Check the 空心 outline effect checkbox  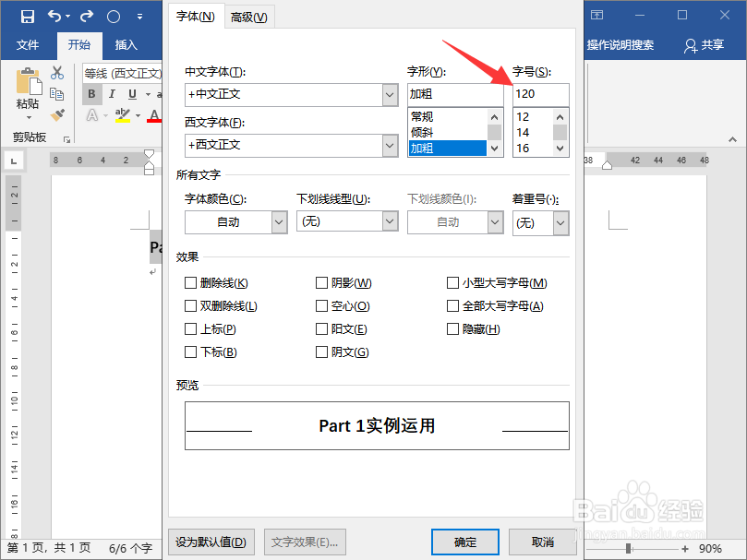[321, 305]
